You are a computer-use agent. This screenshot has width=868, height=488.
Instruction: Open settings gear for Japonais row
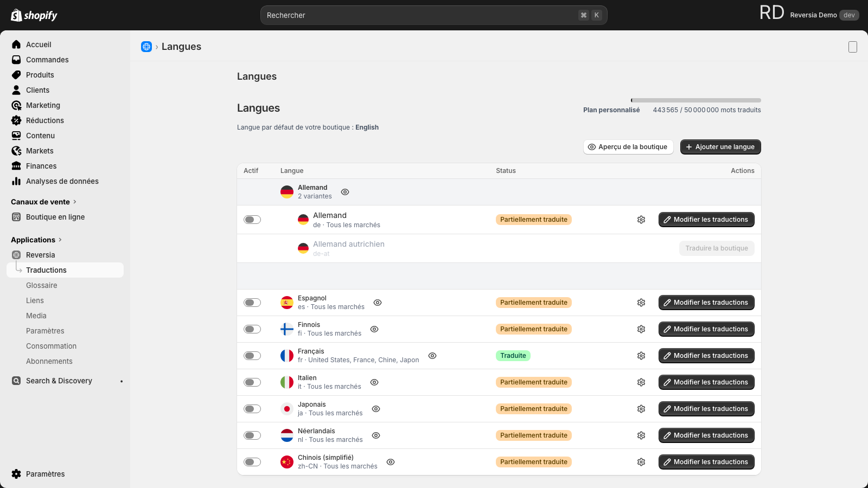[x=641, y=409]
